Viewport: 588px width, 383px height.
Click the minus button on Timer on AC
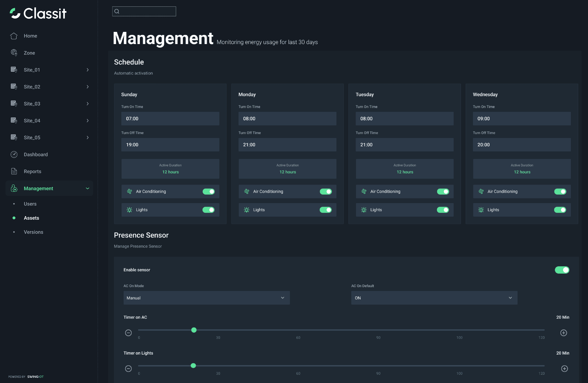(128, 333)
